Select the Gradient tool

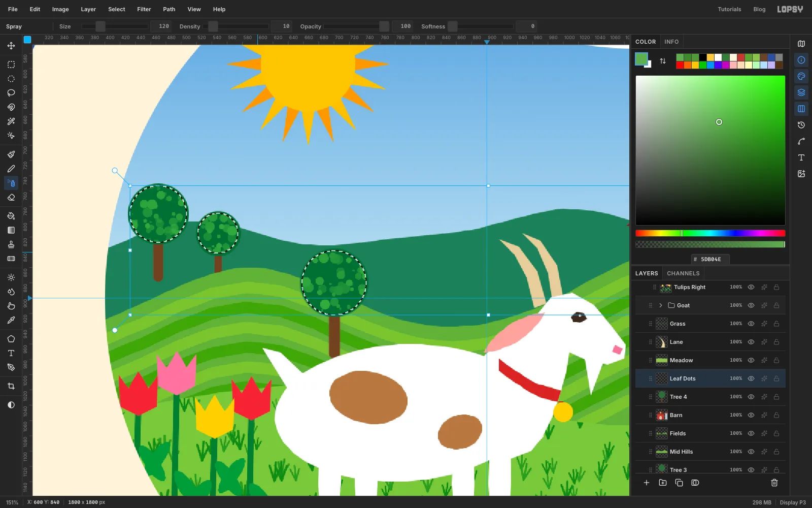[x=11, y=230]
